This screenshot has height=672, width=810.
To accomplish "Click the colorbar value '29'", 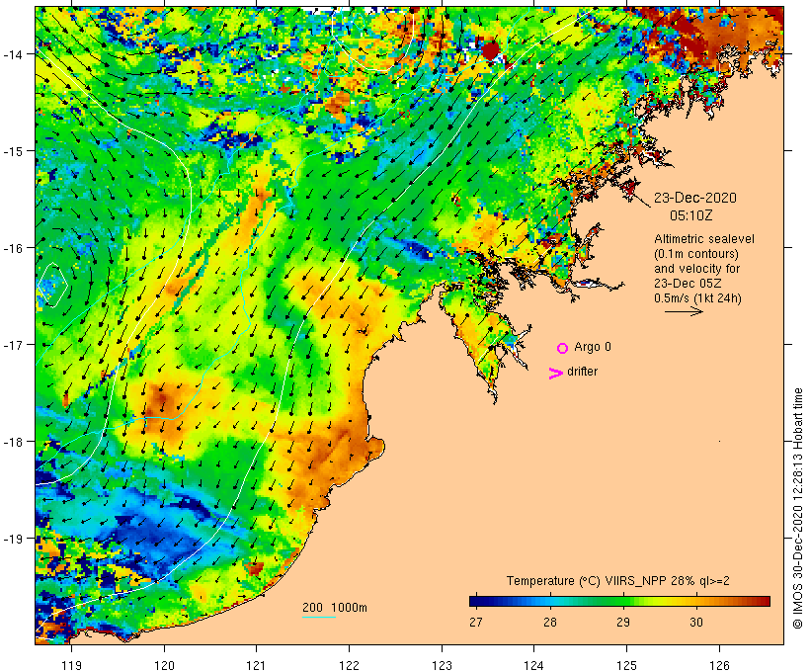I will coord(623,623).
